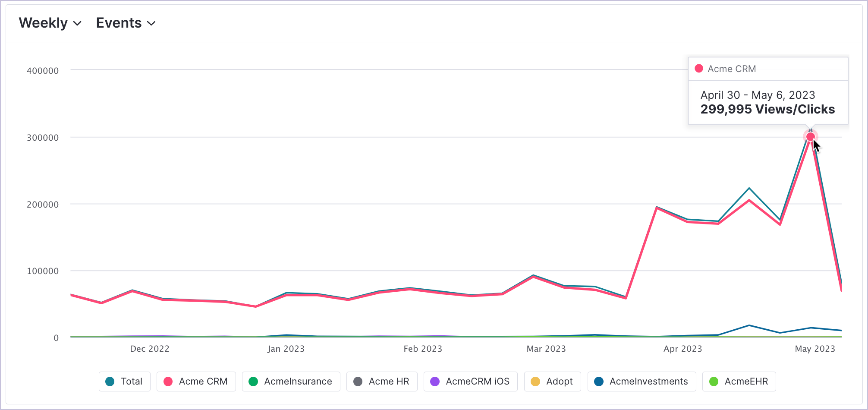The image size is (868, 410).
Task: Click the chevron arrow beside Events
Action: pos(151,23)
